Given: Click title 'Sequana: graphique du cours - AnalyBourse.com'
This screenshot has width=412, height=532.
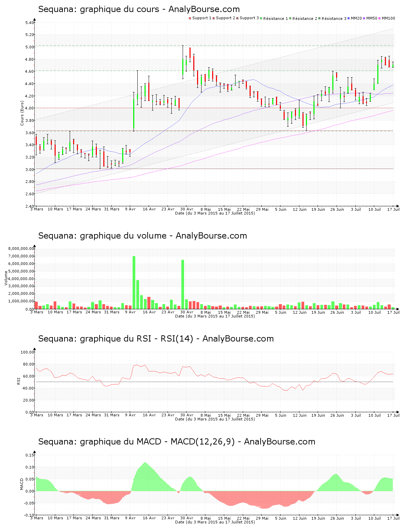Looking at the screenshot, I should pyautogui.click(x=139, y=9).
